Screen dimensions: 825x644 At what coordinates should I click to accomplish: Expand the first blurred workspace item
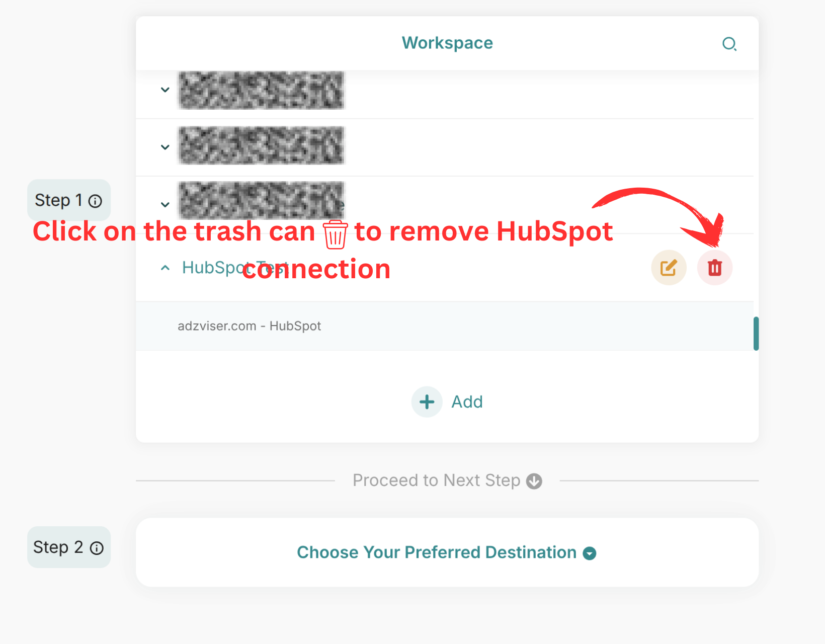(x=164, y=90)
